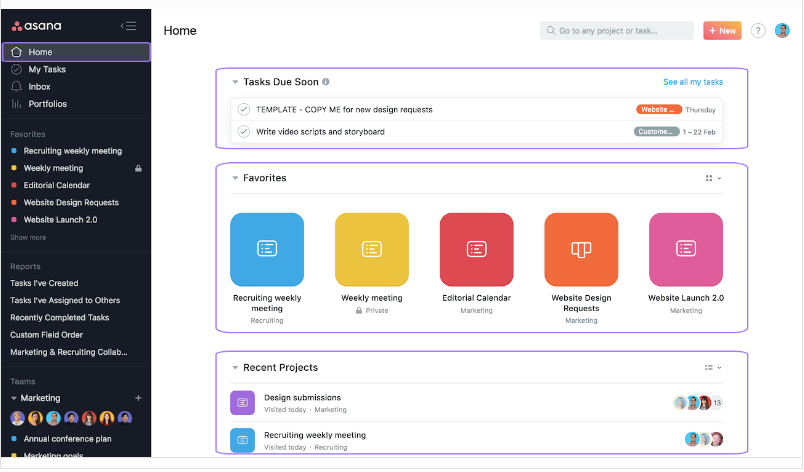This screenshot has width=804, height=472.
Task: Click the See all my tasks link
Action: click(692, 82)
